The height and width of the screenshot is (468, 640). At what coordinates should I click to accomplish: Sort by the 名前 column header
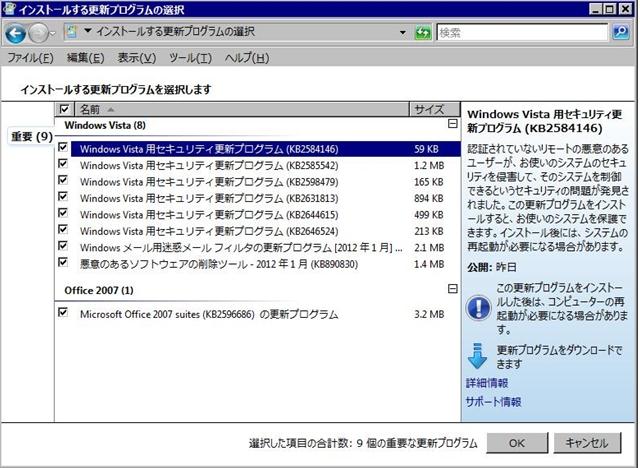coord(242,109)
